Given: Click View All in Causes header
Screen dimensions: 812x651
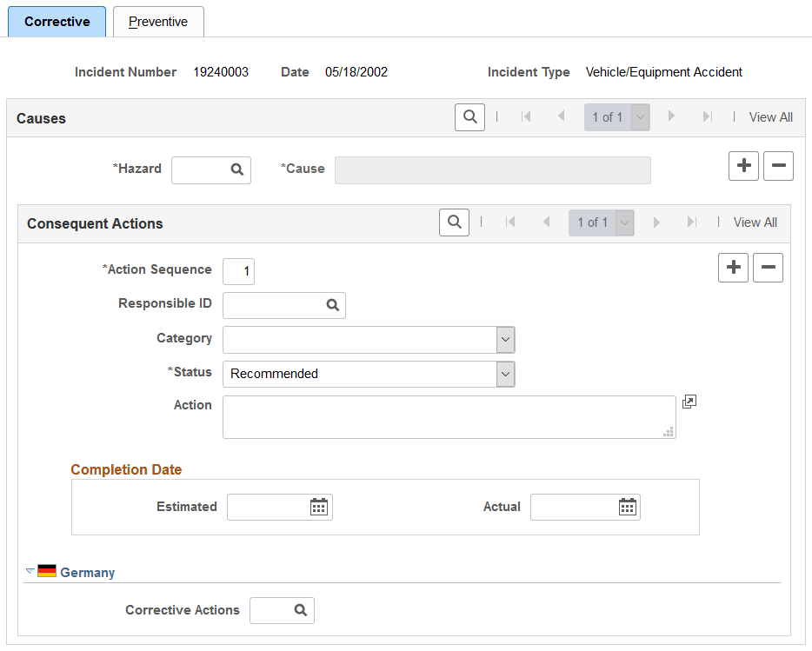Looking at the screenshot, I should point(770,117).
